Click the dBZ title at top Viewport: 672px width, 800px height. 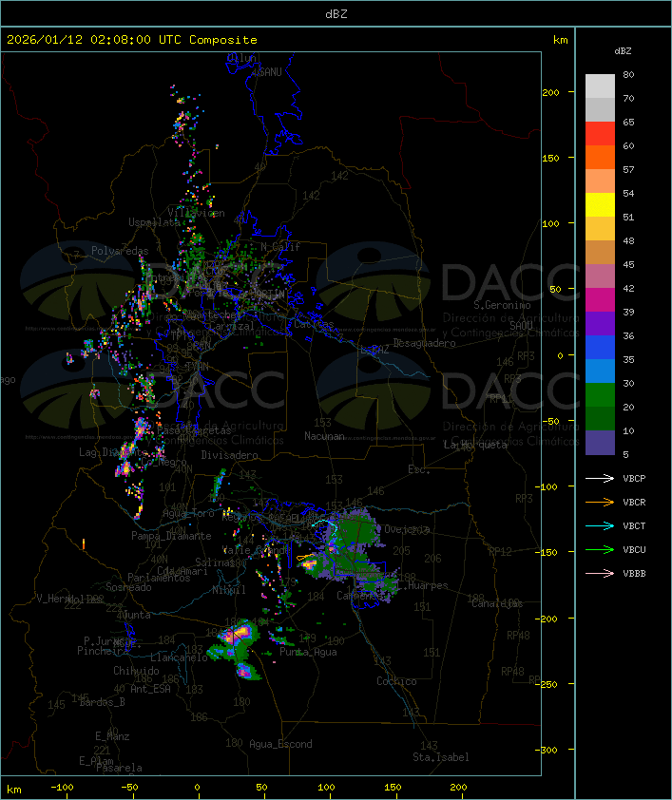pos(336,13)
